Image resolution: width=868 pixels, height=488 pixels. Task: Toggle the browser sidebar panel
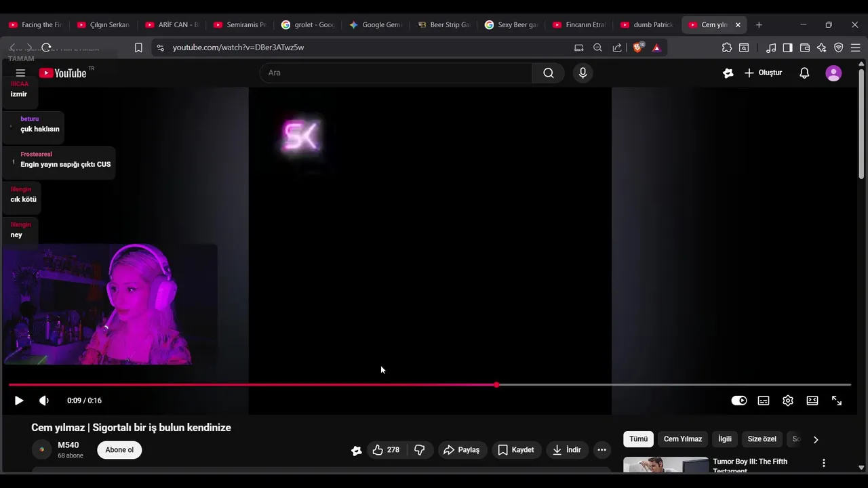787,47
